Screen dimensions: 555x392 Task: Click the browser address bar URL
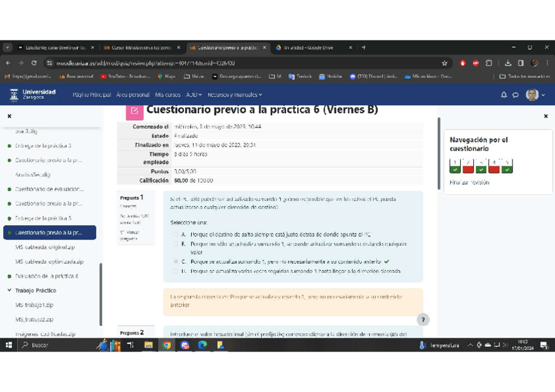[x=145, y=63]
